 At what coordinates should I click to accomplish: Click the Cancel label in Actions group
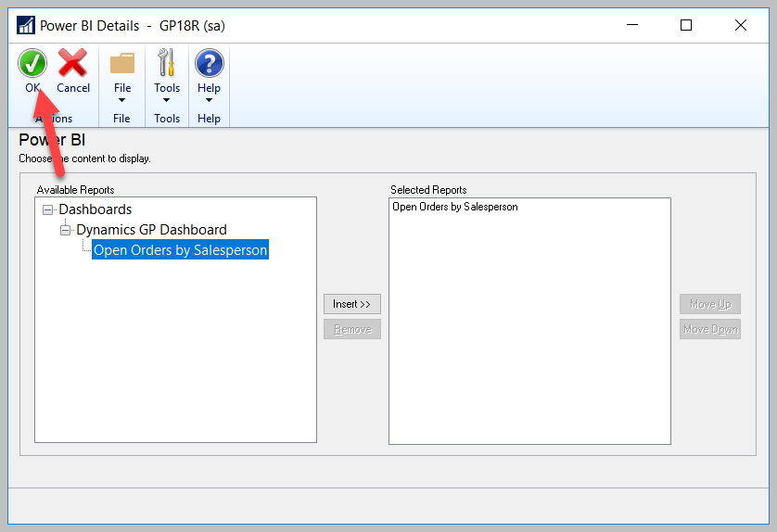tap(73, 88)
